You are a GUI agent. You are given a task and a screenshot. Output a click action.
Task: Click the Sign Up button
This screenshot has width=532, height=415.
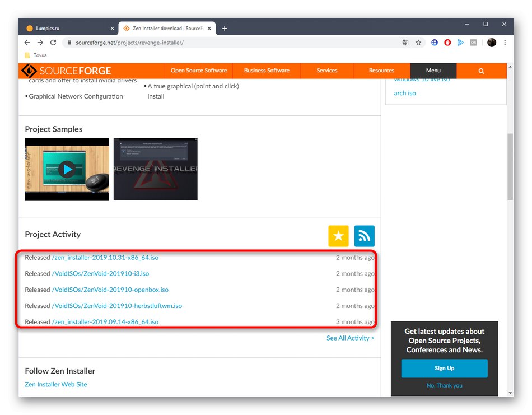[x=445, y=368]
